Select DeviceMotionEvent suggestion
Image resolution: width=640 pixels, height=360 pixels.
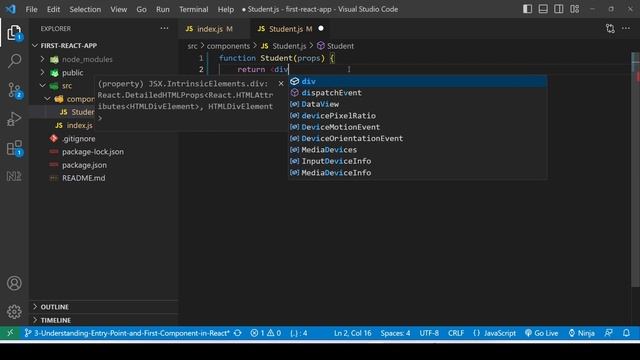(x=418, y=127)
